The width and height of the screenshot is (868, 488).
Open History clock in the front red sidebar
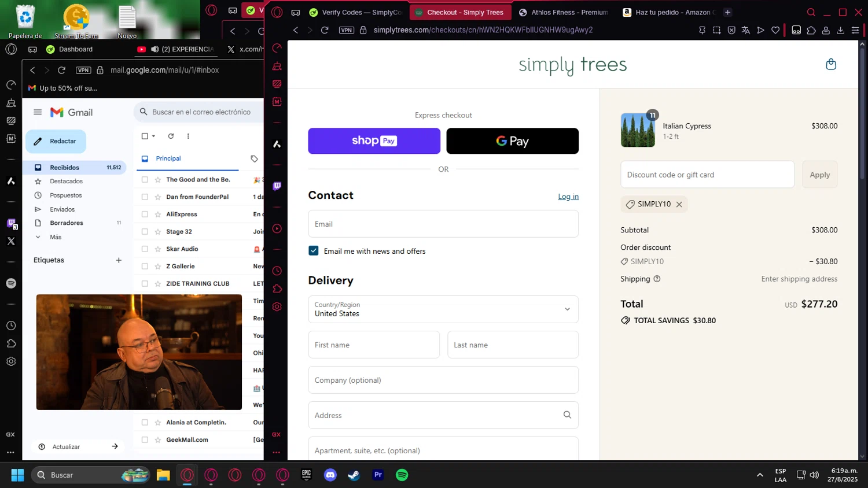tap(277, 271)
